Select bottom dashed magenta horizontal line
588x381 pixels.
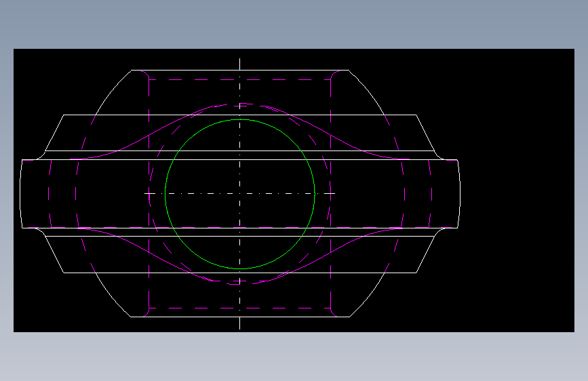pos(239,308)
